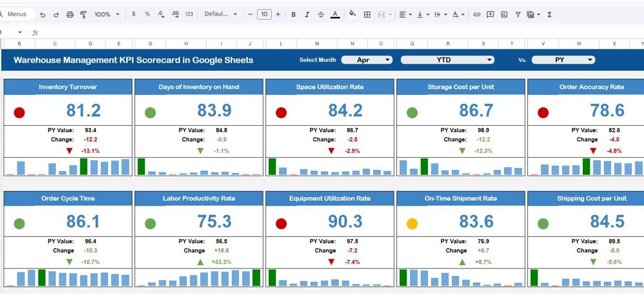The width and height of the screenshot is (644, 294).
Task: Increase font size with plus button
Action: pos(278,14)
